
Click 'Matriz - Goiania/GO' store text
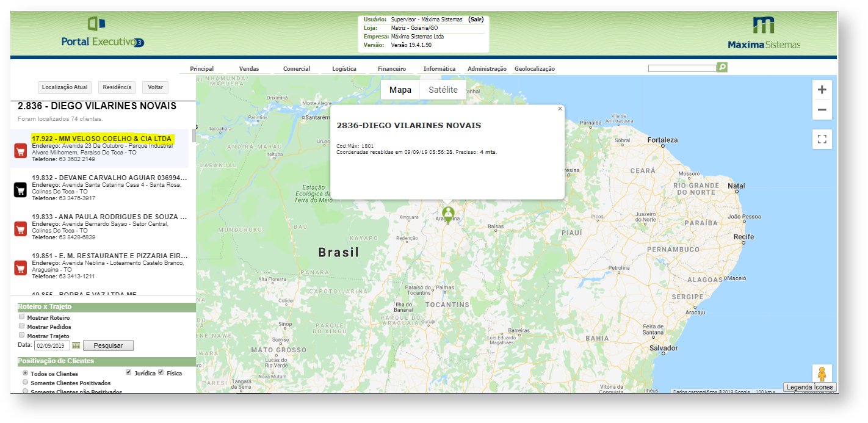click(x=414, y=28)
